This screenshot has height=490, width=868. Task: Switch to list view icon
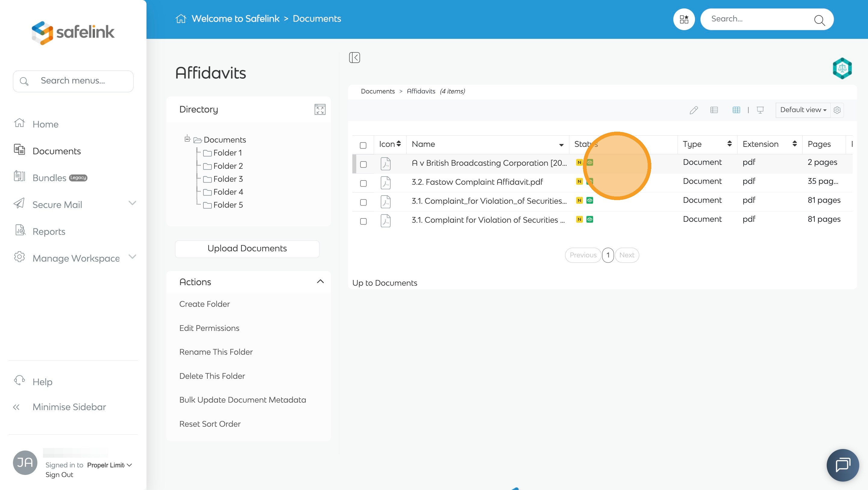[714, 110]
